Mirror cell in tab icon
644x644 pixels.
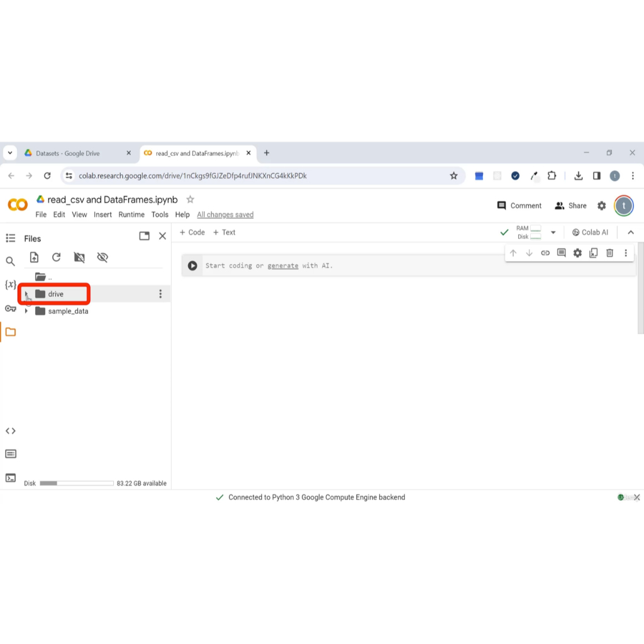[x=594, y=253]
